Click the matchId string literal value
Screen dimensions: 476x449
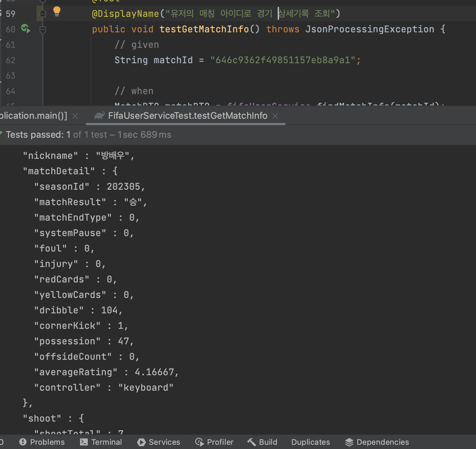(283, 60)
